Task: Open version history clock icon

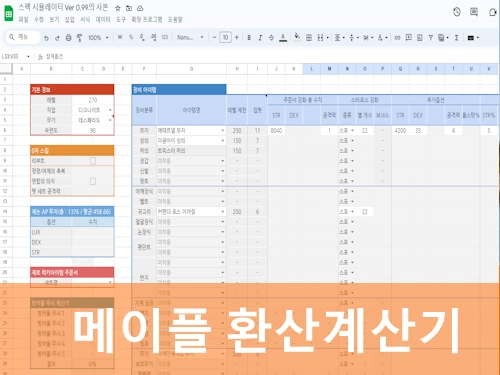Action: click(x=457, y=12)
